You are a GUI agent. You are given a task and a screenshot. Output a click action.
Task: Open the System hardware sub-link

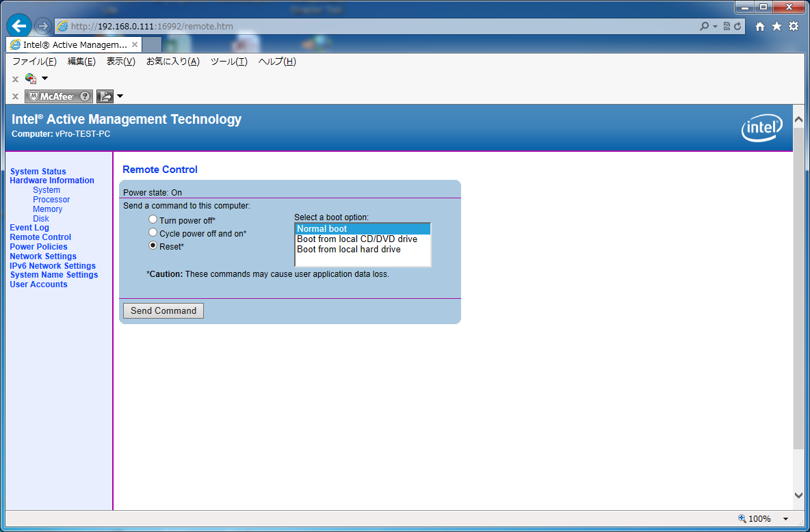pyautogui.click(x=47, y=190)
